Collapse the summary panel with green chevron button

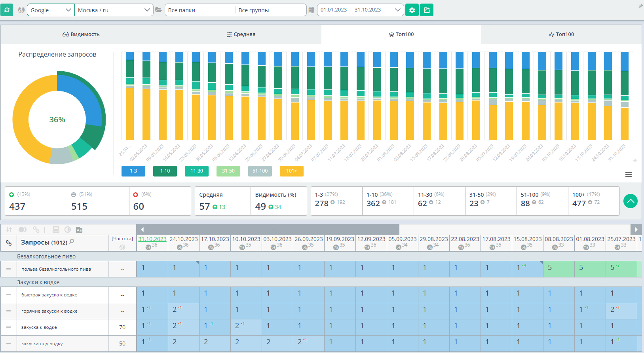point(631,201)
